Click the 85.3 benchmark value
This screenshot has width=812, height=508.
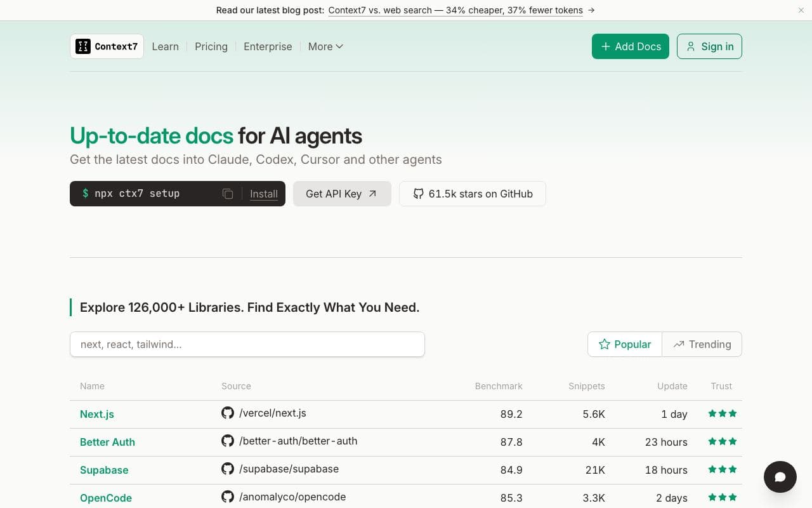(x=511, y=498)
